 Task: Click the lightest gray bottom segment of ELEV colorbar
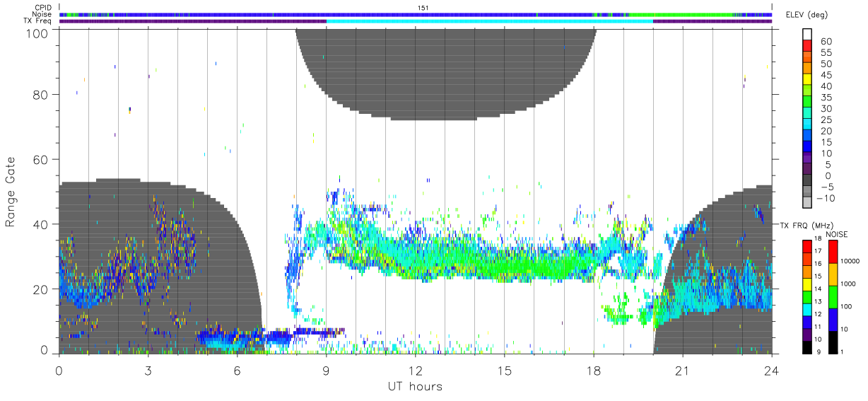click(x=807, y=202)
